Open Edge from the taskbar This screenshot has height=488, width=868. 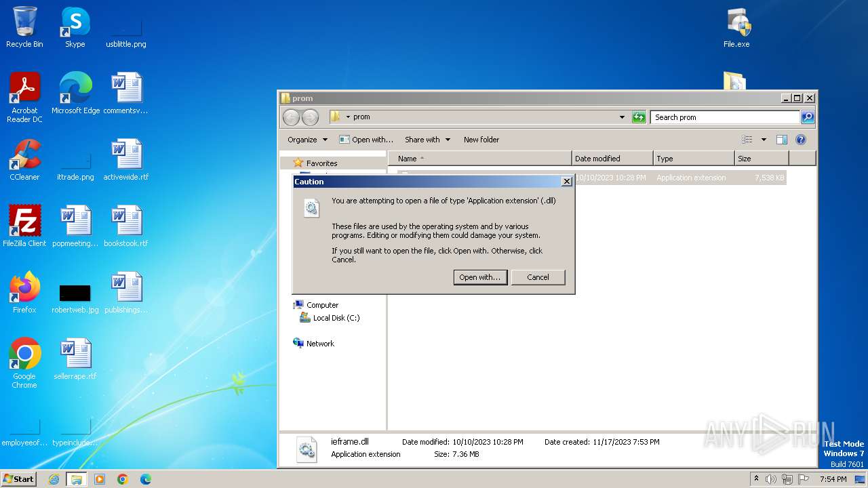pos(146,479)
